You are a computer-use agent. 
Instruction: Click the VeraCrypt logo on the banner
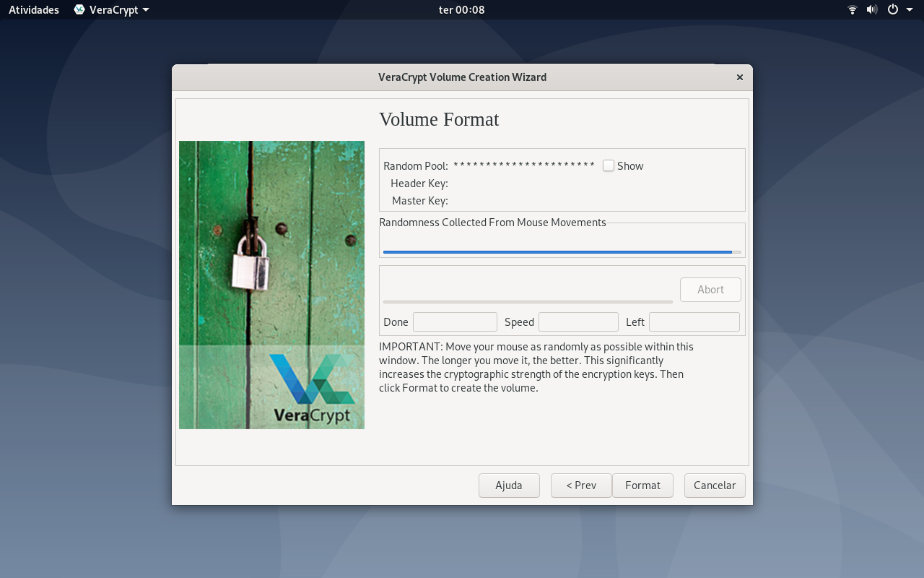coord(312,389)
